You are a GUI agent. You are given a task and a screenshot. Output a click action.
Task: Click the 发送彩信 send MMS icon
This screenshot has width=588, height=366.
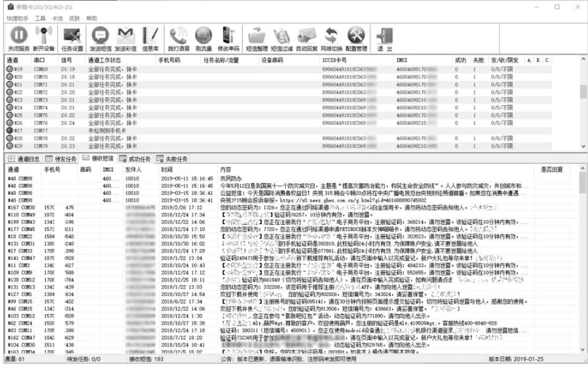tap(126, 36)
